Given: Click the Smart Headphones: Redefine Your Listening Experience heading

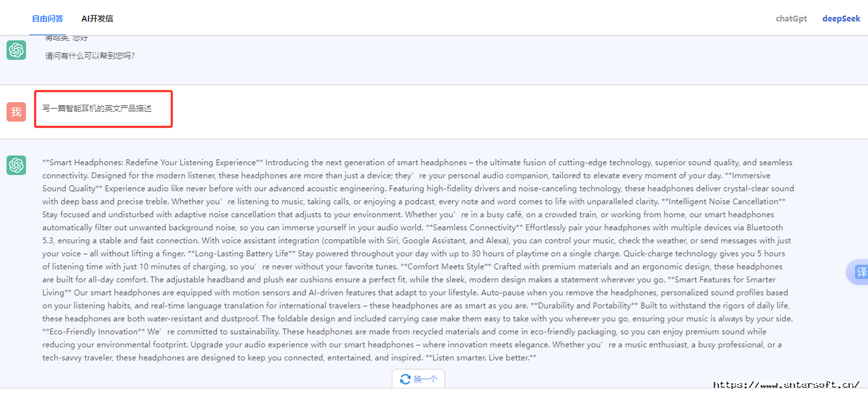Looking at the screenshot, I should click(x=153, y=163).
